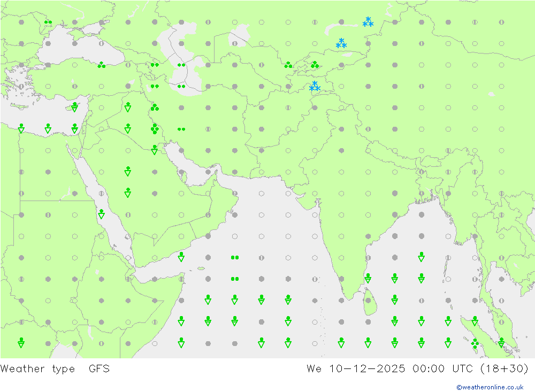Click the GFS model label

(x=99, y=368)
